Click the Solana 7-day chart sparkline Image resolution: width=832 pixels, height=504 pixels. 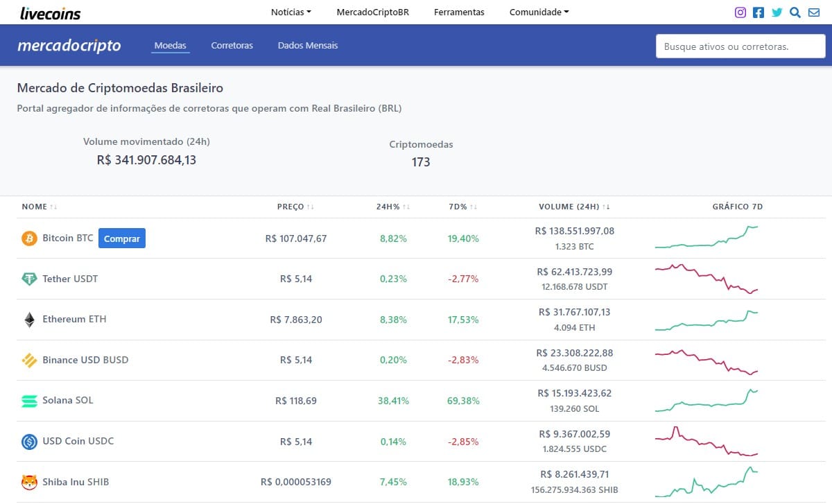(707, 400)
